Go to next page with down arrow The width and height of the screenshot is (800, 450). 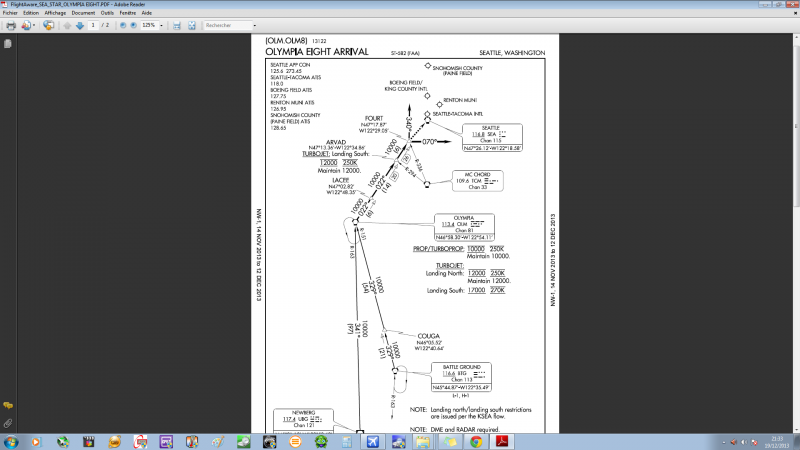click(x=79, y=25)
